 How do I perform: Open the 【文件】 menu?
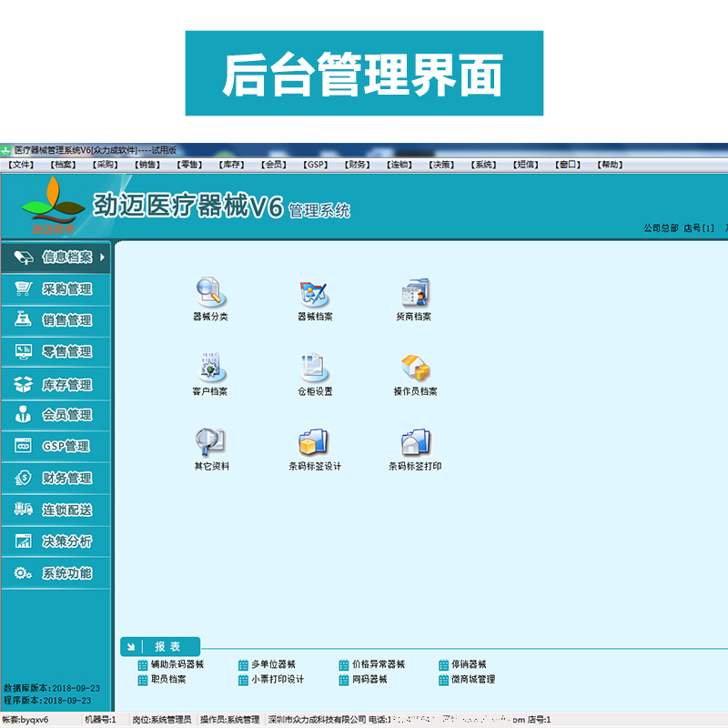click(x=21, y=165)
